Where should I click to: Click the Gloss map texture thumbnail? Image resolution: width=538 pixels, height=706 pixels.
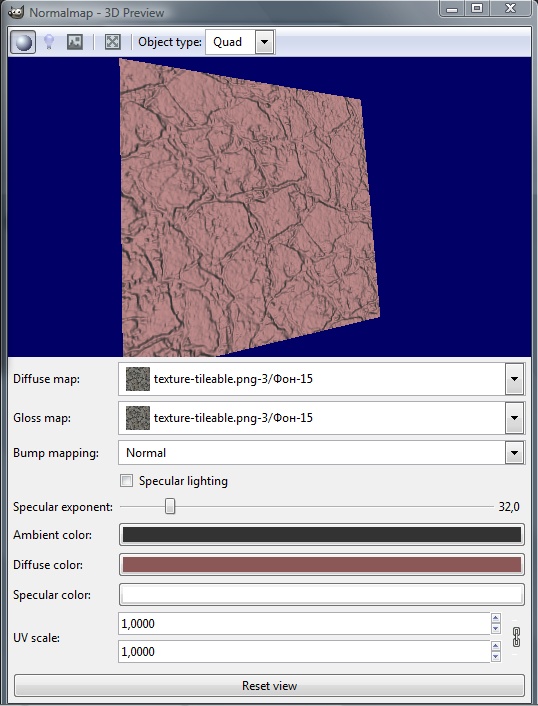[138, 418]
